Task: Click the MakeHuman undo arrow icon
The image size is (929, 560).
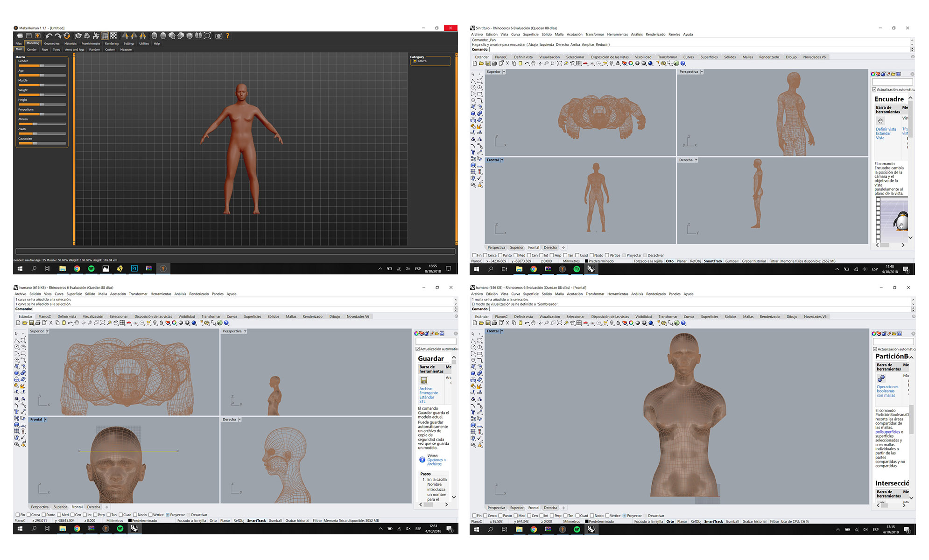Action: 49,36
